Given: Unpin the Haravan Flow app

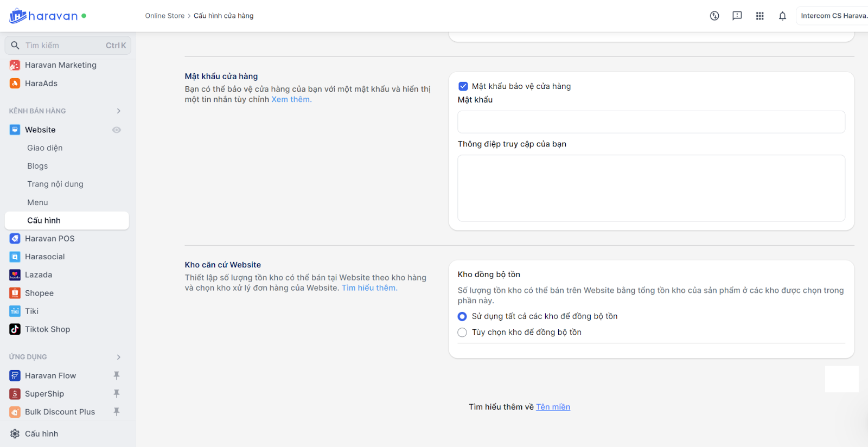Looking at the screenshot, I should pyautogui.click(x=116, y=375).
